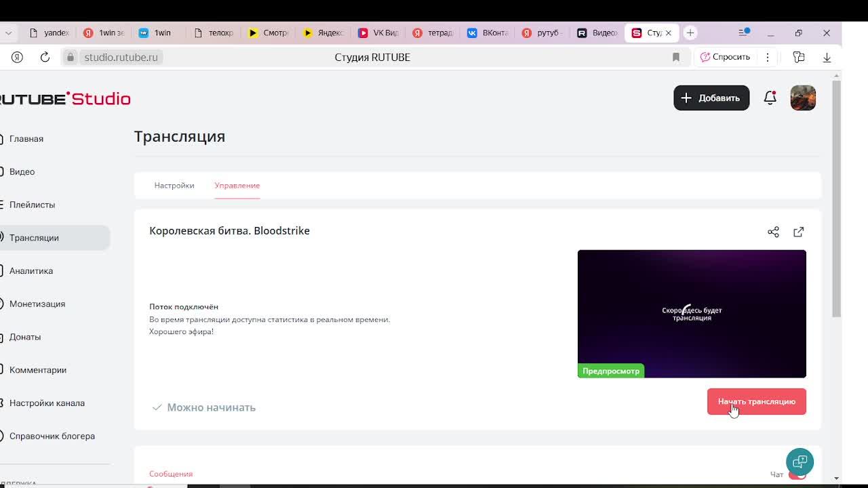Toggle the Чат switch
The image size is (868, 488).
click(797, 474)
